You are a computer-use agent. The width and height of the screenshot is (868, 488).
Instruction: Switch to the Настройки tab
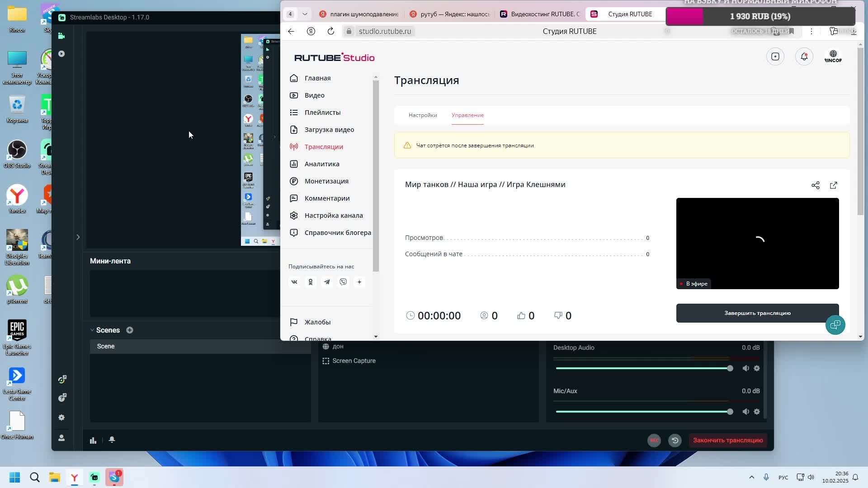pyautogui.click(x=422, y=115)
